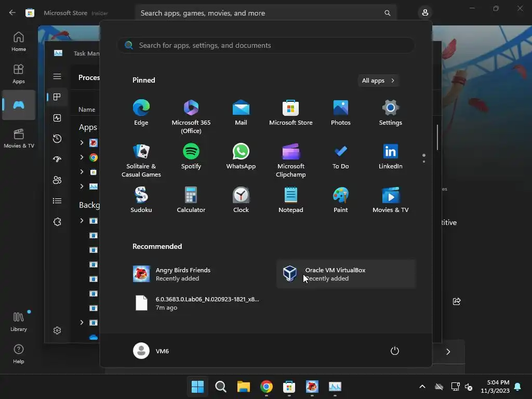Select Task Manager Processes icon
The width and height of the screenshot is (532, 399).
[x=57, y=97]
